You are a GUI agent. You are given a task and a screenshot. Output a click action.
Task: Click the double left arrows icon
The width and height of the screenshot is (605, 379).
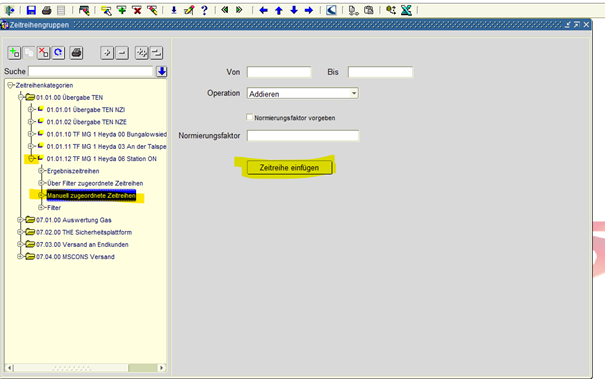pyautogui.click(x=225, y=10)
